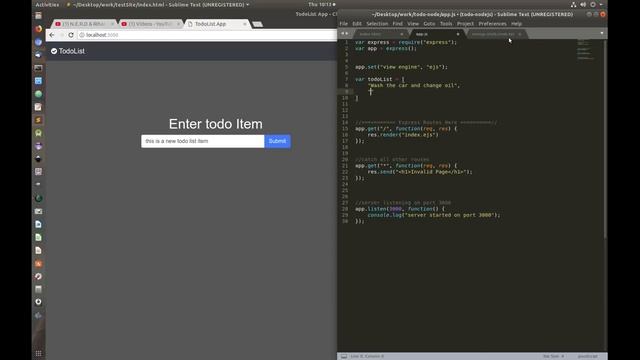Screen dimensions: 640x360
Task: Click the Sublime minimap code preview
Action: [586, 50]
